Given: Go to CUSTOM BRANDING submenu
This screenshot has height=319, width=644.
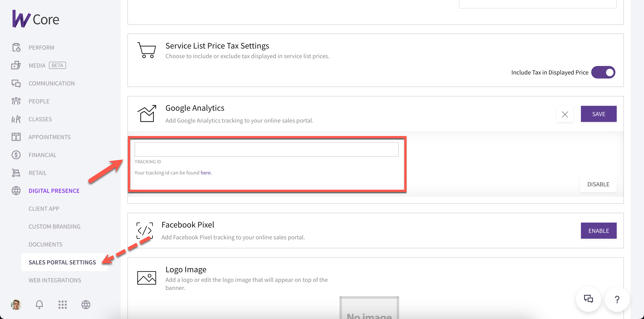Looking at the screenshot, I should tap(55, 226).
